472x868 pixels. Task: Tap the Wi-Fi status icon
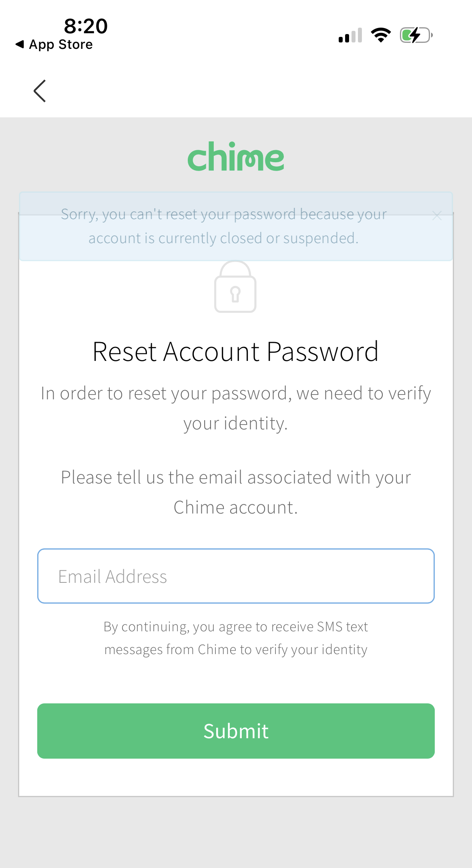pos(381,35)
